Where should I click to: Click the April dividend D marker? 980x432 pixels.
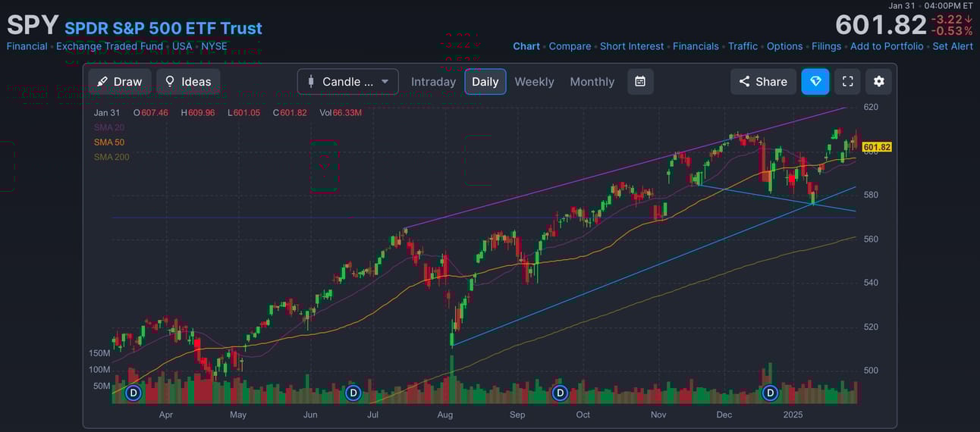click(x=133, y=393)
